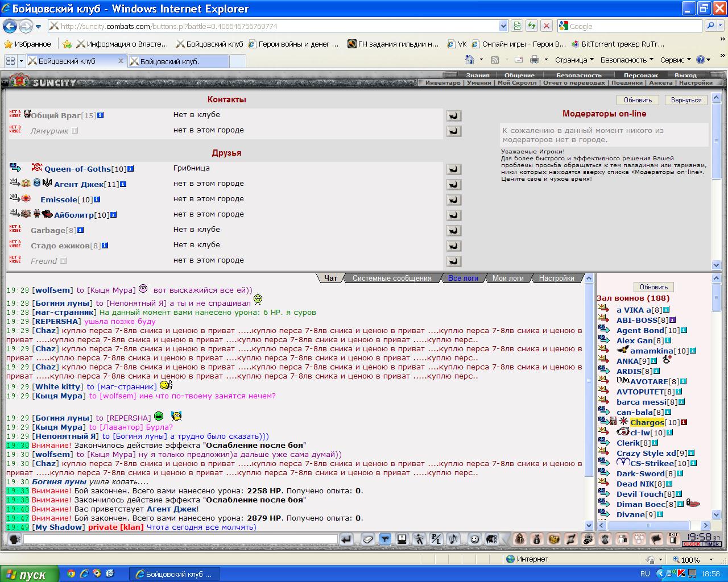Viewport: 728px width, 582px height.
Task: Switch to the Системные сообщения tab
Action: (392, 278)
